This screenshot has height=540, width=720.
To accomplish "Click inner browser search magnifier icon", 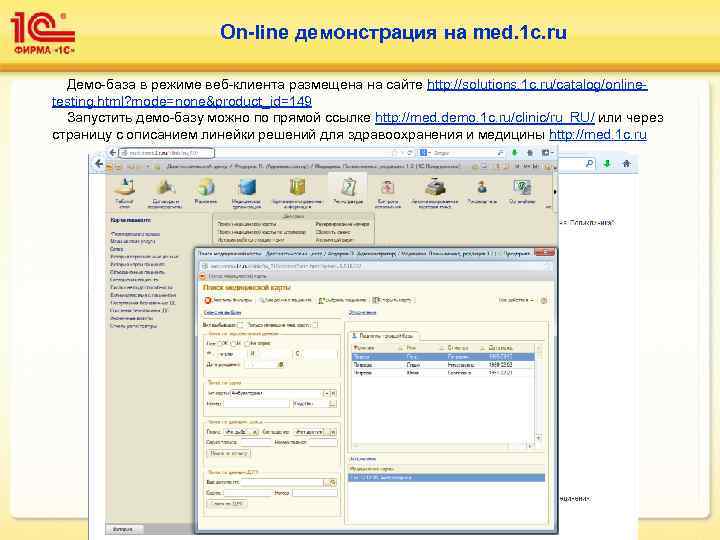I will point(500,152).
